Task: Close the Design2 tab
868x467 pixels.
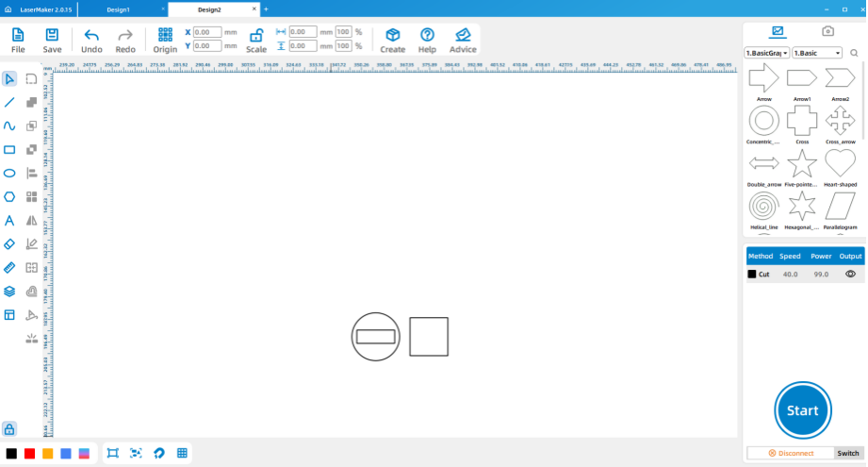Action: 254,8
